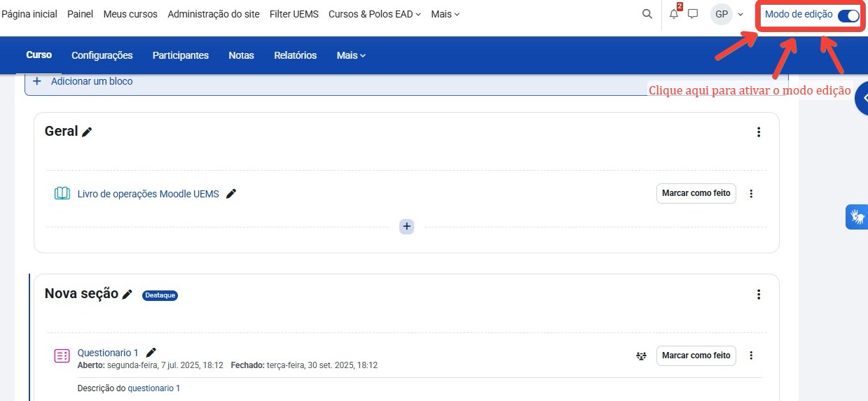Image resolution: width=868 pixels, height=401 pixels.
Task: Click the GP user avatar
Action: pos(722,14)
